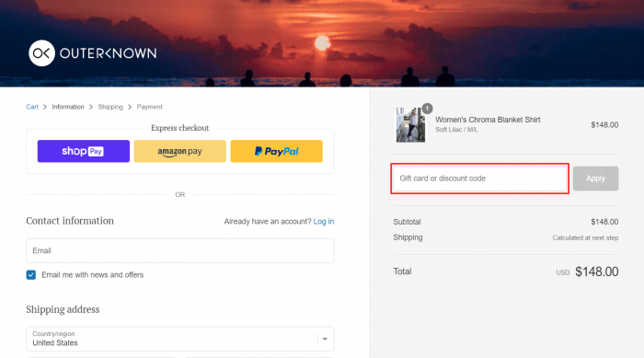Image resolution: width=644 pixels, height=358 pixels.
Task: Check out with PayPal button
Action: point(276,151)
